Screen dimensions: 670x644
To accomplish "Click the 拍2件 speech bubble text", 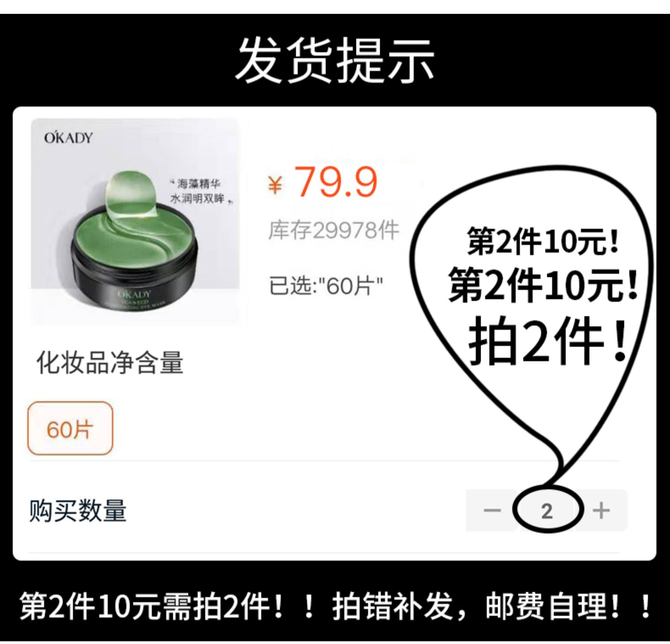I will 549,341.
